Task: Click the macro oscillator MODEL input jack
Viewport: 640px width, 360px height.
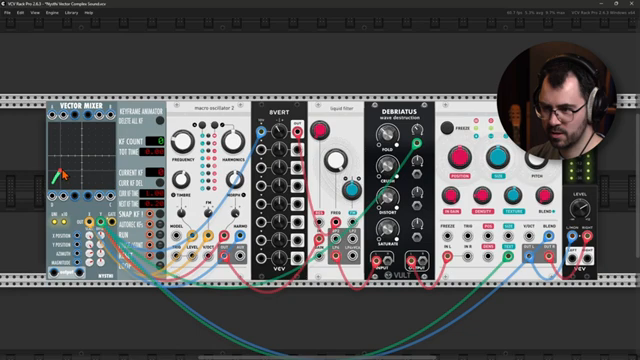Action: point(176,236)
